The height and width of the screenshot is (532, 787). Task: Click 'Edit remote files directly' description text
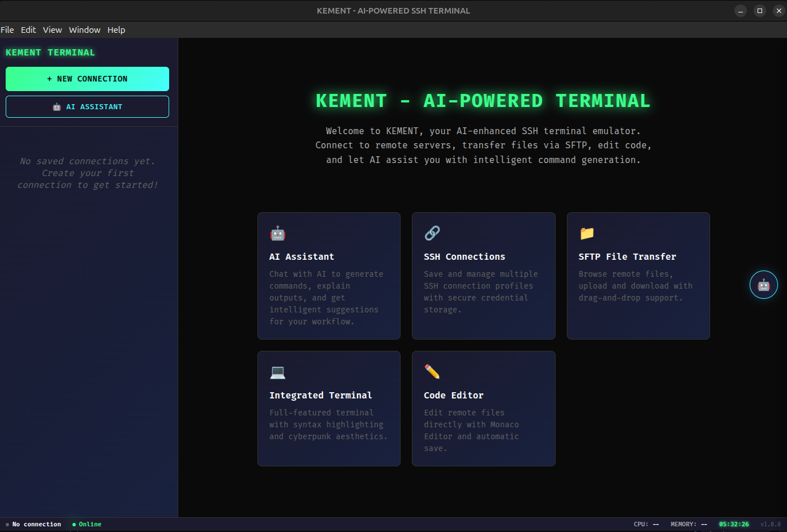tap(471, 431)
